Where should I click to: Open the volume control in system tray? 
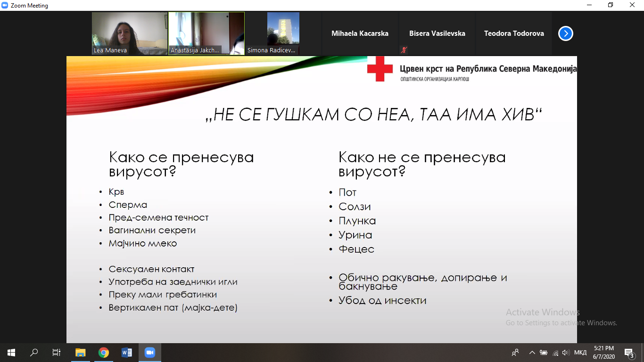(x=566, y=353)
